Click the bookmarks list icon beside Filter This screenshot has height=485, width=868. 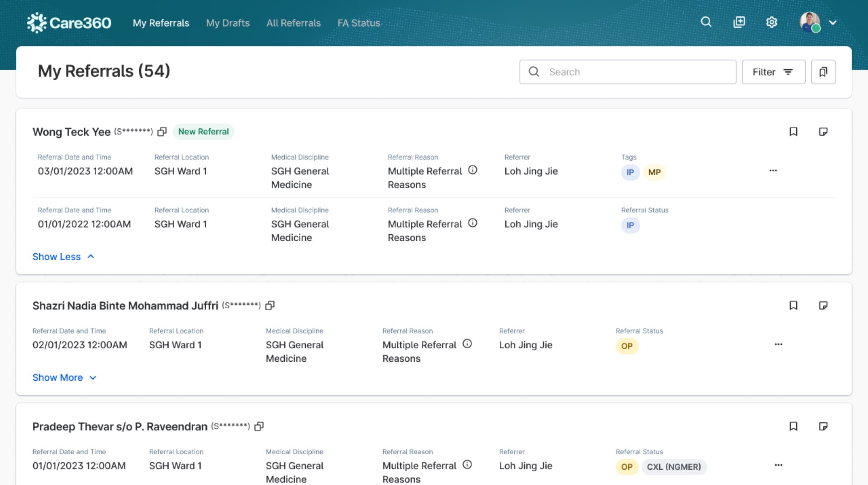823,72
